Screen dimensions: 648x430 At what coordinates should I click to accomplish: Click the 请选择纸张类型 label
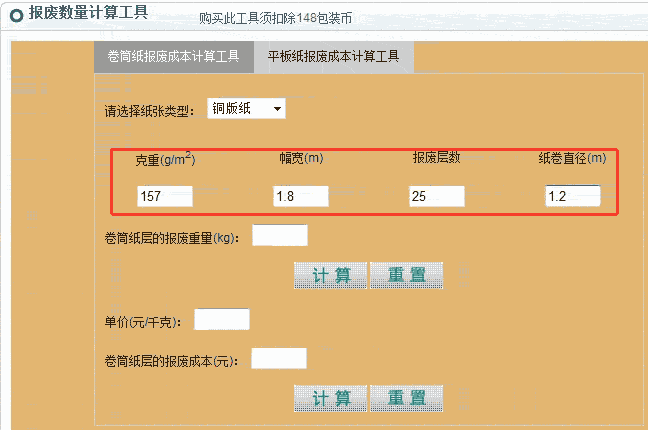tap(148, 111)
